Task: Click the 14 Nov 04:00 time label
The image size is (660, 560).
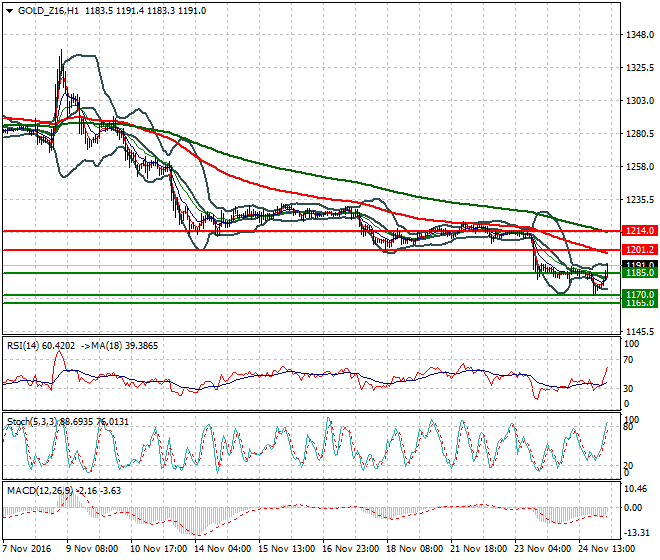Action: tap(222, 549)
